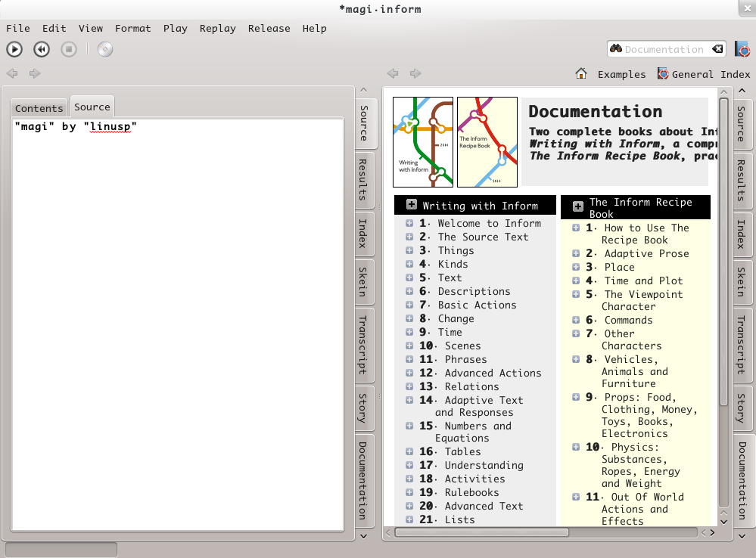Viewport: 756px width, 558px height.
Task: Select left panel Skein side tab
Action: click(365, 282)
